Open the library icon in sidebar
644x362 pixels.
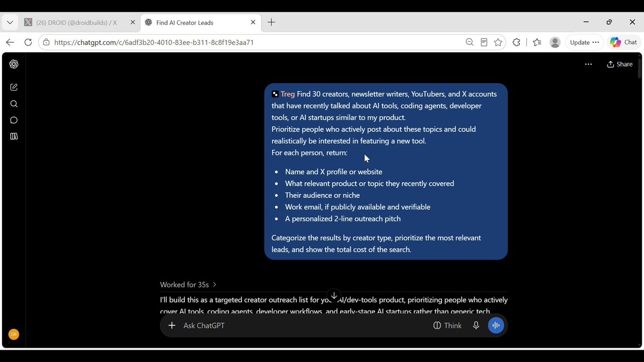14,136
